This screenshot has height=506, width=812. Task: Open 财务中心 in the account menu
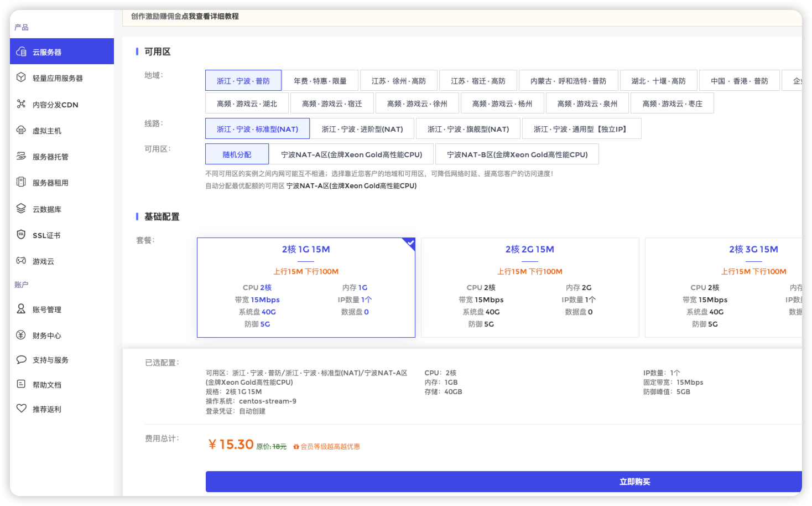[x=47, y=335]
